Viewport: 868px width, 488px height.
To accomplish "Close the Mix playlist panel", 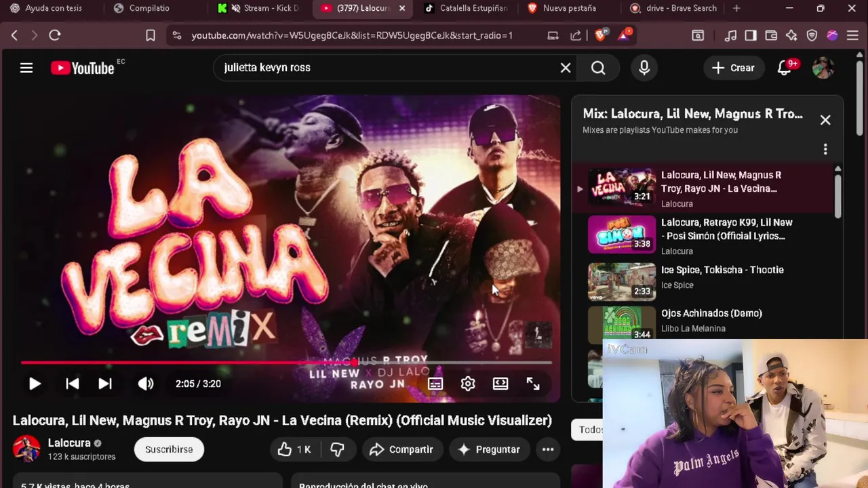I will click(825, 120).
